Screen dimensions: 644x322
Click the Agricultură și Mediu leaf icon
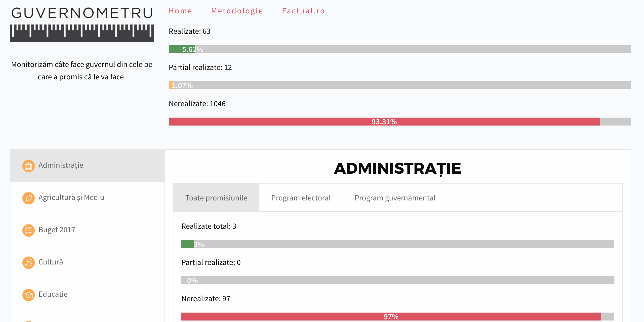pyautogui.click(x=29, y=198)
